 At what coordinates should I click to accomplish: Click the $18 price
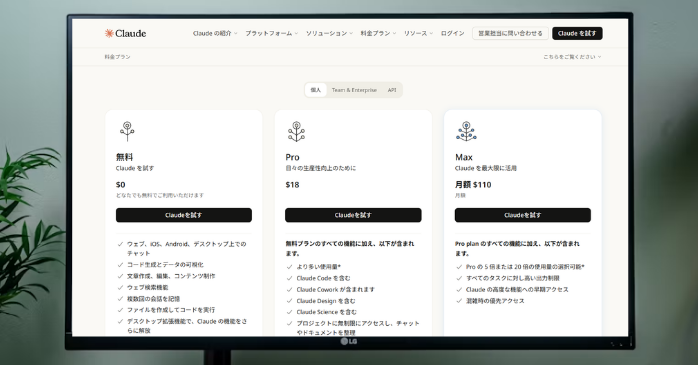click(x=292, y=185)
